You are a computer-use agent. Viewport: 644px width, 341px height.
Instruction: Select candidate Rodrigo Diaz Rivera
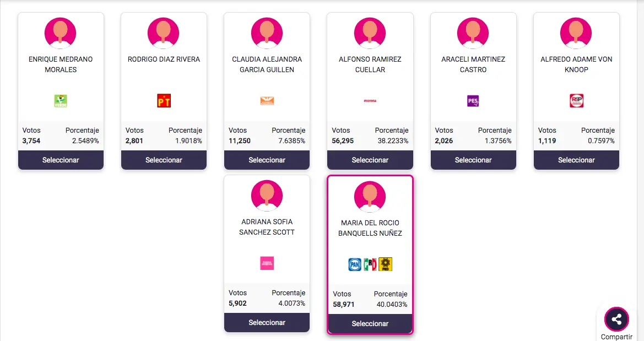click(164, 160)
